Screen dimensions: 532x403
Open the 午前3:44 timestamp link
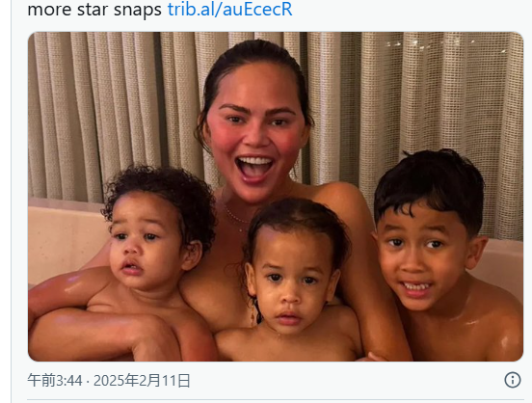(55, 380)
